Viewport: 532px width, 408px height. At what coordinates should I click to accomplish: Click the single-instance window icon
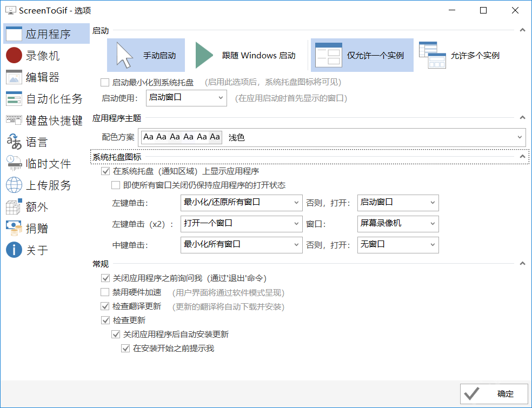pyautogui.click(x=328, y=55)
